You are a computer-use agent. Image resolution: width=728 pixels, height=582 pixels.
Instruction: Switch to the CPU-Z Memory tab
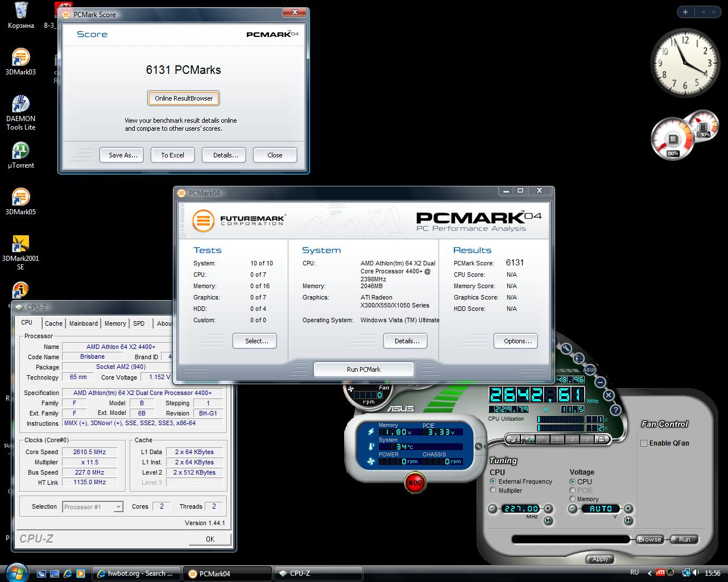coord(115,323)
